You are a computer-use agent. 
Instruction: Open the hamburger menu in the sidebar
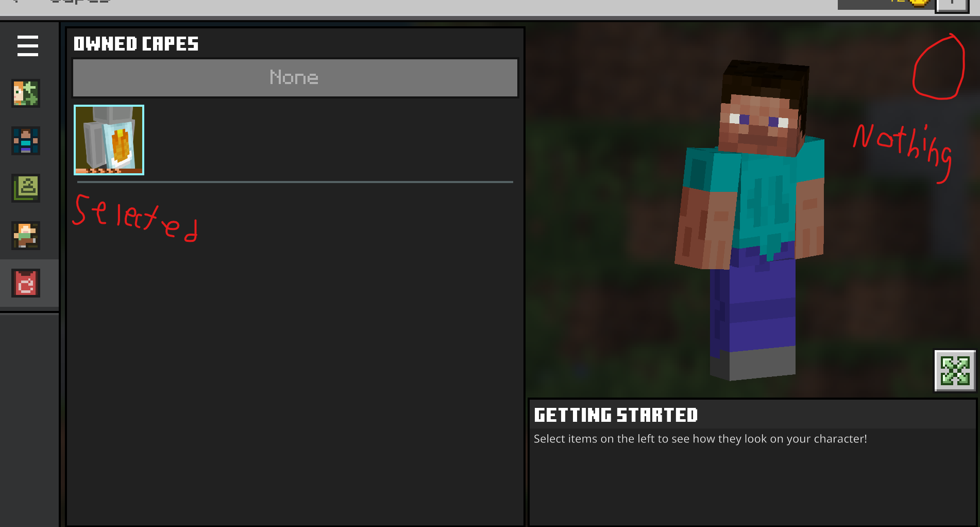(28, 46)
